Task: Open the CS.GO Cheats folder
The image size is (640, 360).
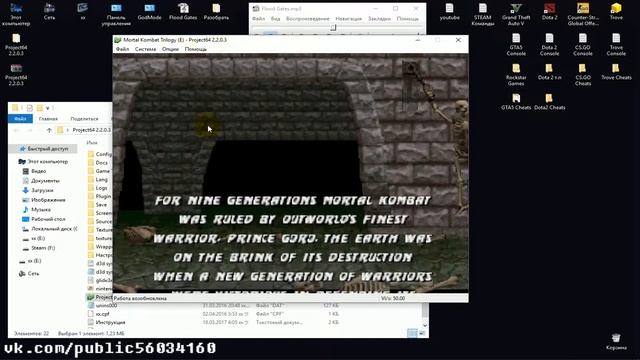Action: click(582, 74)
